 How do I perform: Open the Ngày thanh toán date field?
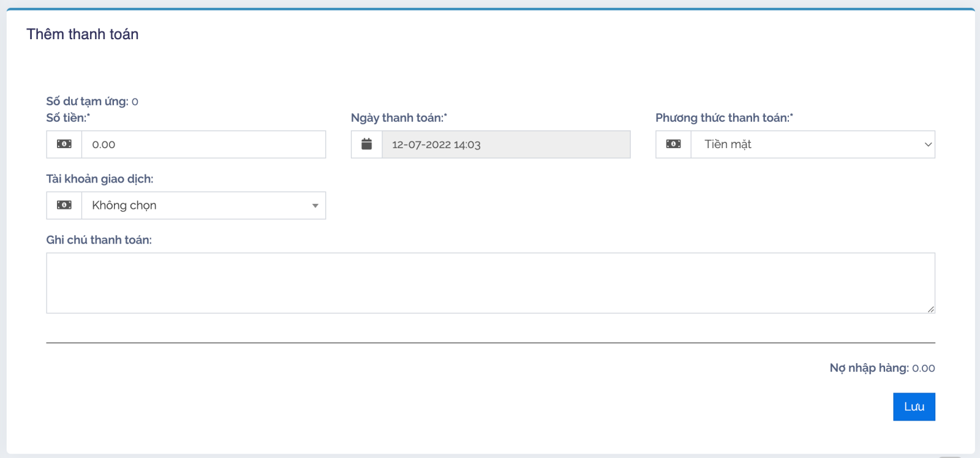coord(506,145)
